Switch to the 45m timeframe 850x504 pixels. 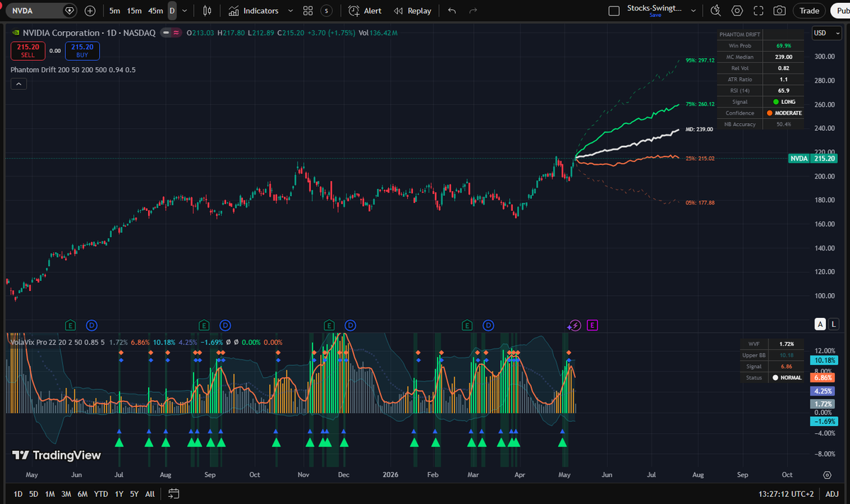pos(155,11)
